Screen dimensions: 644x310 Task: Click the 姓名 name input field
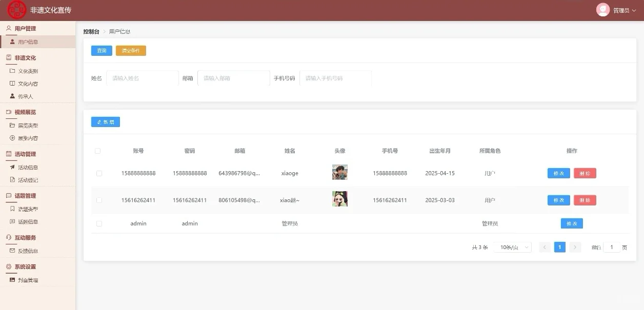(x=141, y=78)
